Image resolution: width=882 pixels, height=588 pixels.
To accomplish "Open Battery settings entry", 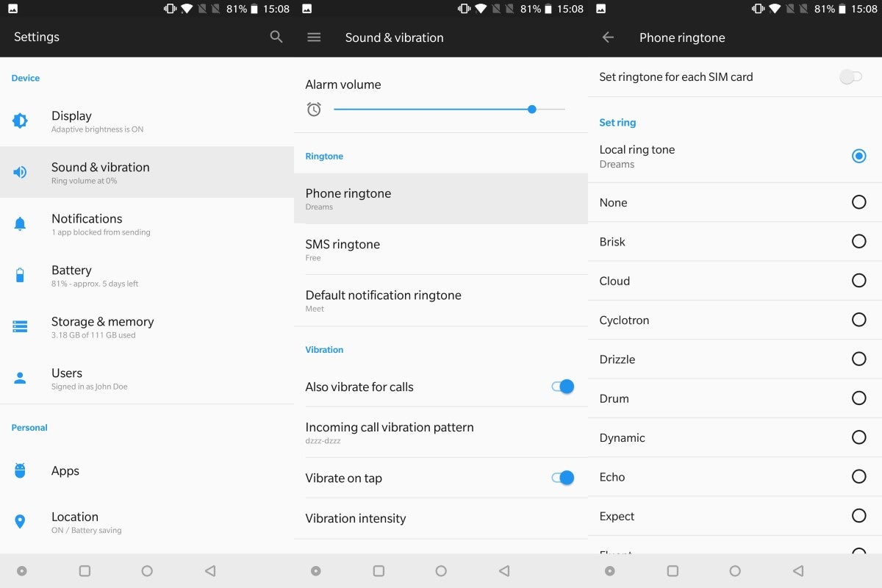I will click(147, 275).
